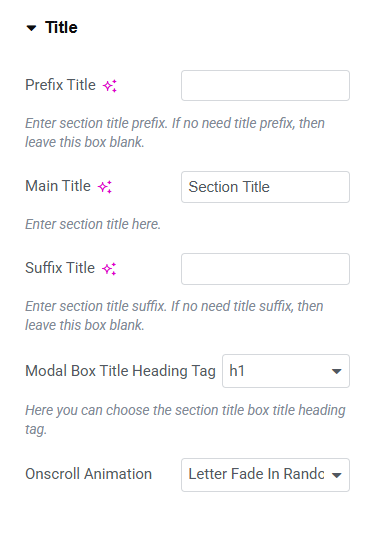374x536 pixels.
Task: Click the caret arrow of Onscroll Animation select
Action: tap(337, 475)
